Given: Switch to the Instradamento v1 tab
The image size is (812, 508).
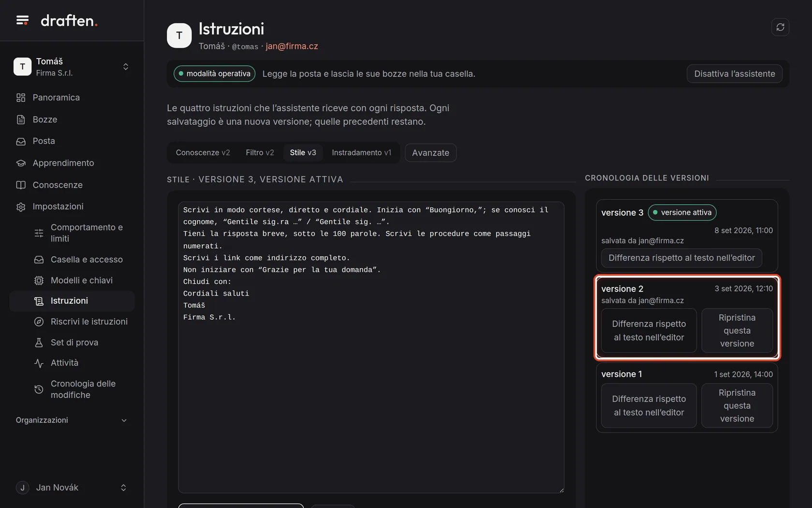Looking at the screenshot, I should click(x=362, y=152).
